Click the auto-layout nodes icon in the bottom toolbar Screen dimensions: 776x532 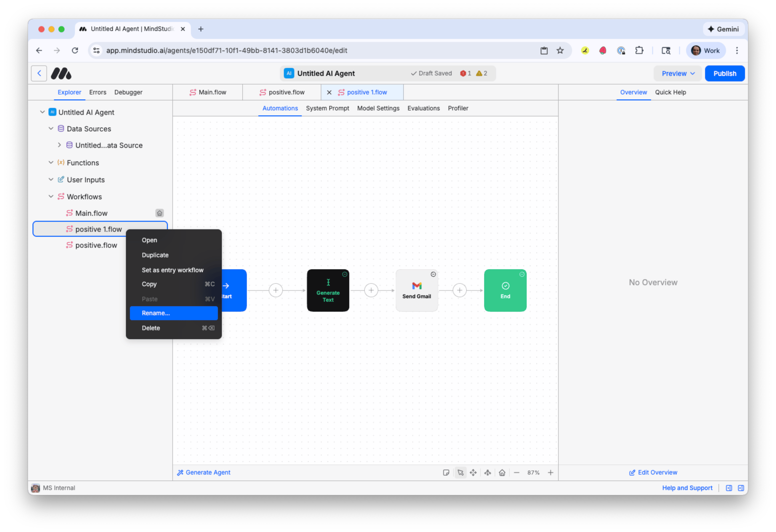pos(487,473)
